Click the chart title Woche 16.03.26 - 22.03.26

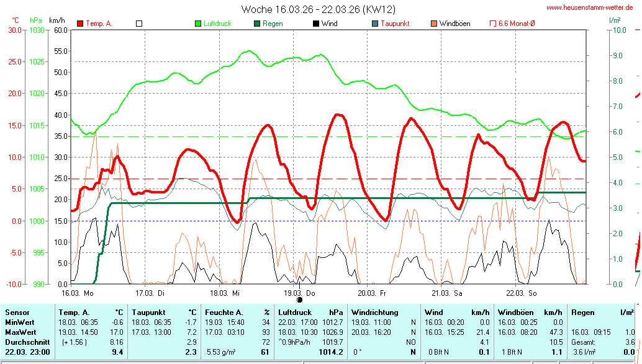318,9
